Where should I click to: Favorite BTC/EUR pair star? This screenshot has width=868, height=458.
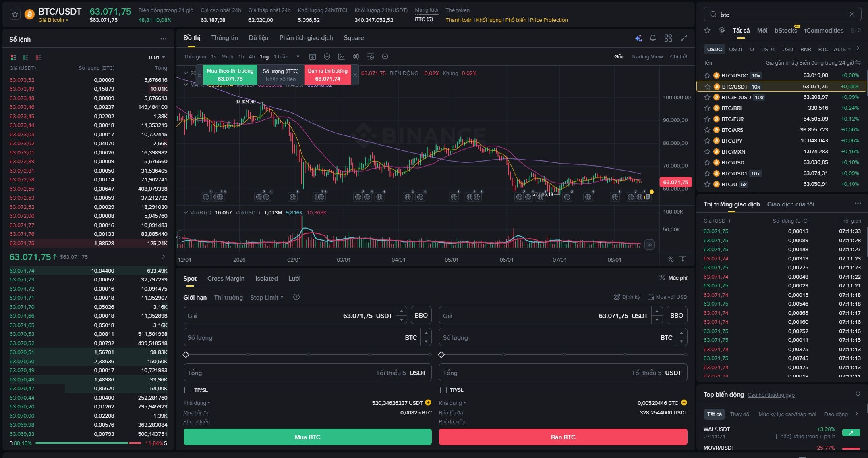[707, 119]
